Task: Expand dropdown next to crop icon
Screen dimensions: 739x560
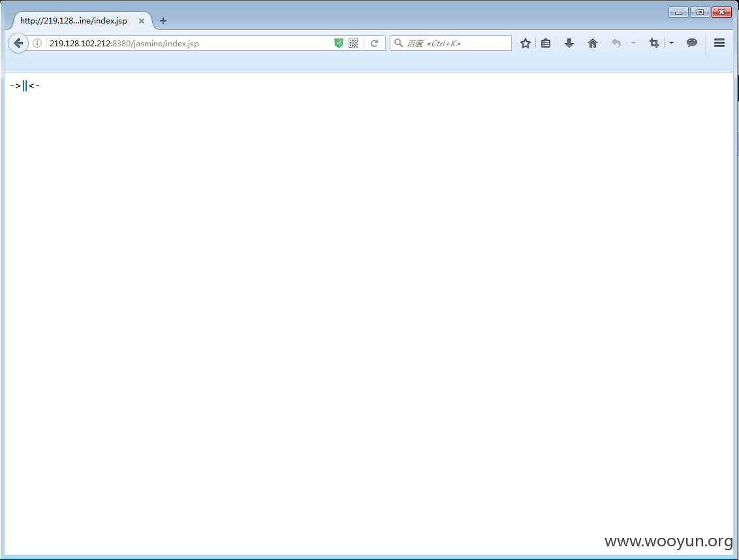Action: pos(671,43)
